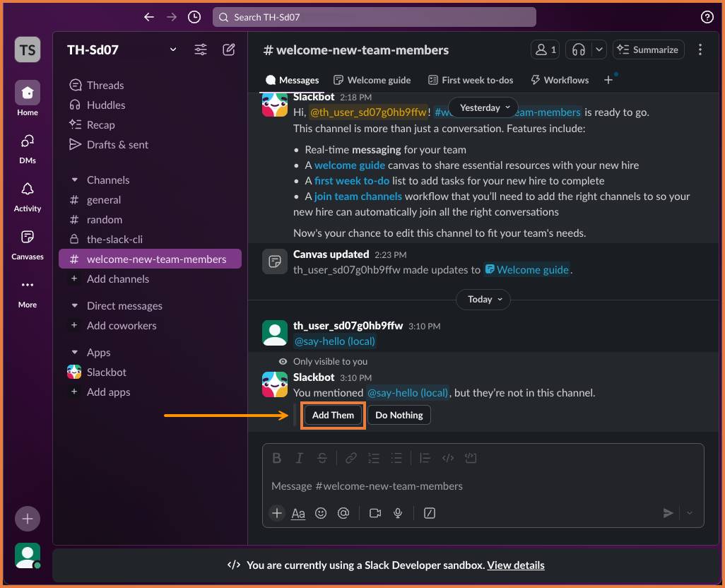Insert an ordered list in composer
This screenshot has height=588, width=725.
tap(374, 458)
